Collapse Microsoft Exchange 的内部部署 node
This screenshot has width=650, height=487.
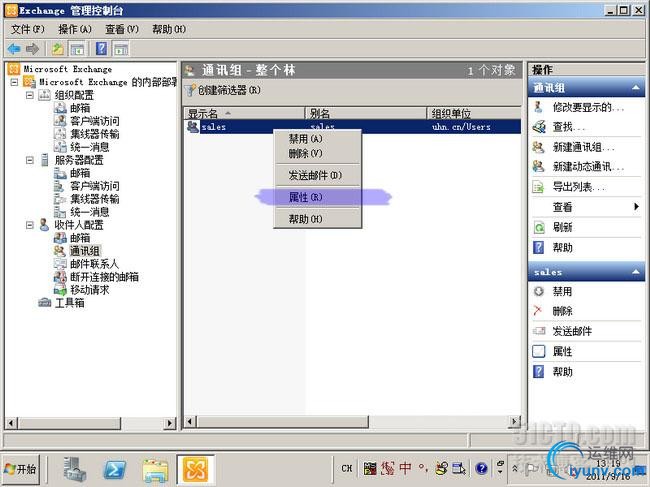(x=14, y=82)
